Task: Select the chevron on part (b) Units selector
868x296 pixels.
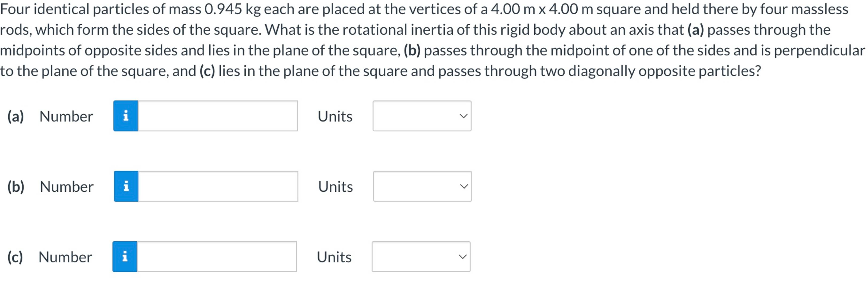Action: click(x=464, y=186)
